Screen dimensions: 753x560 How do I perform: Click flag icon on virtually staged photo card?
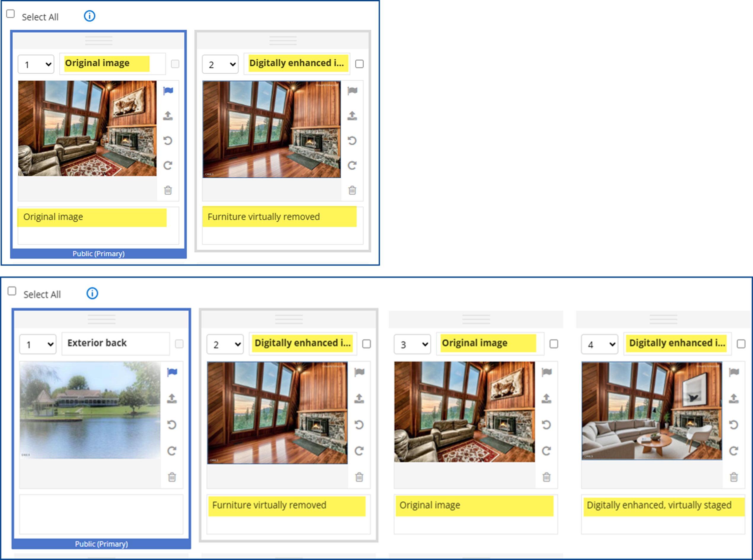734,372
